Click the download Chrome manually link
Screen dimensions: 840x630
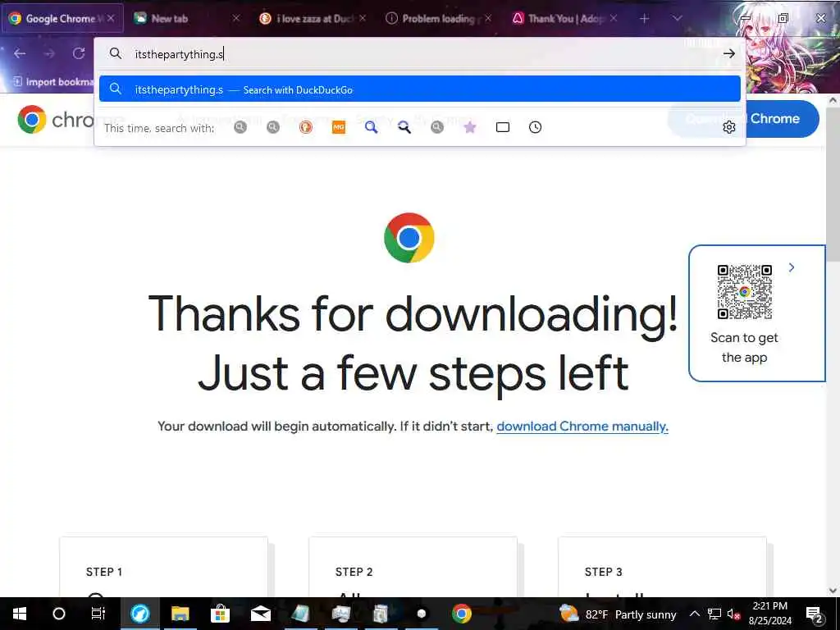click(582, 427)
